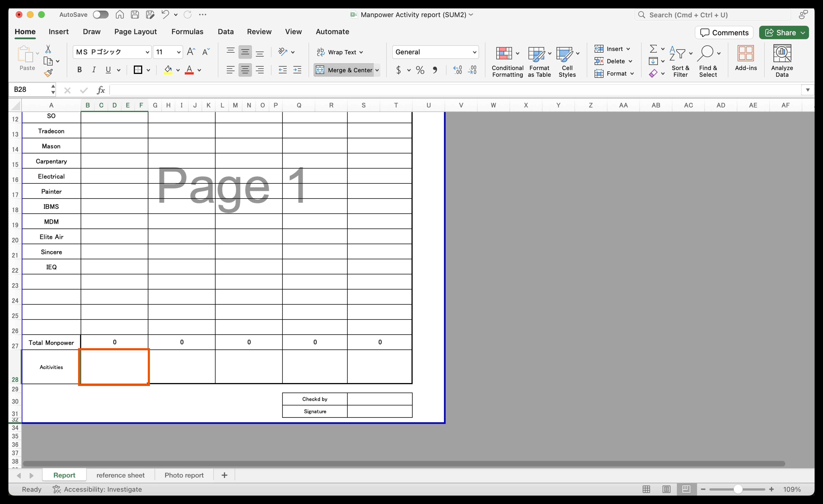Click the Conditional Formatting icon
823x504 pixels.
point(504,54)
